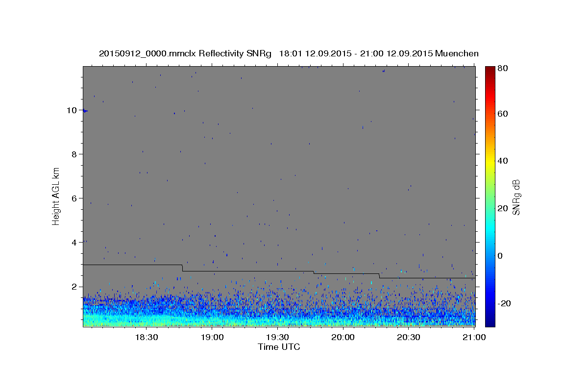Click the 20:00 time tick label
This screenshot has height=392, width=588.
coord(343,337)
